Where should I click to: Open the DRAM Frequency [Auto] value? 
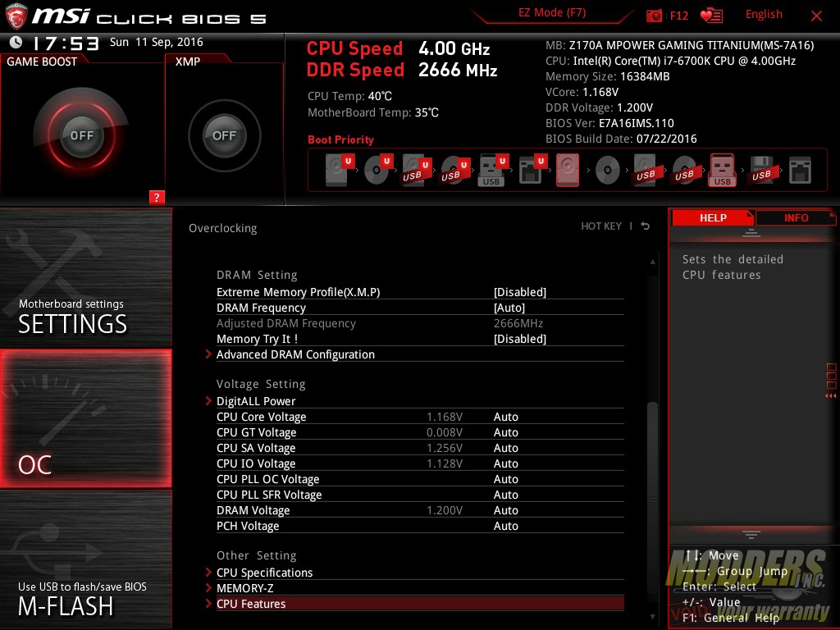click(x=509, y=308)
